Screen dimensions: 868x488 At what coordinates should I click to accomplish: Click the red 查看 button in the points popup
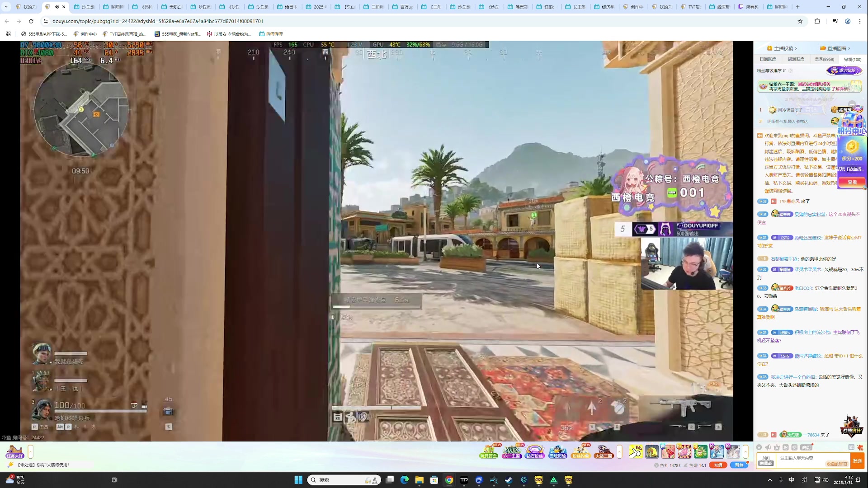coord(852,182)
